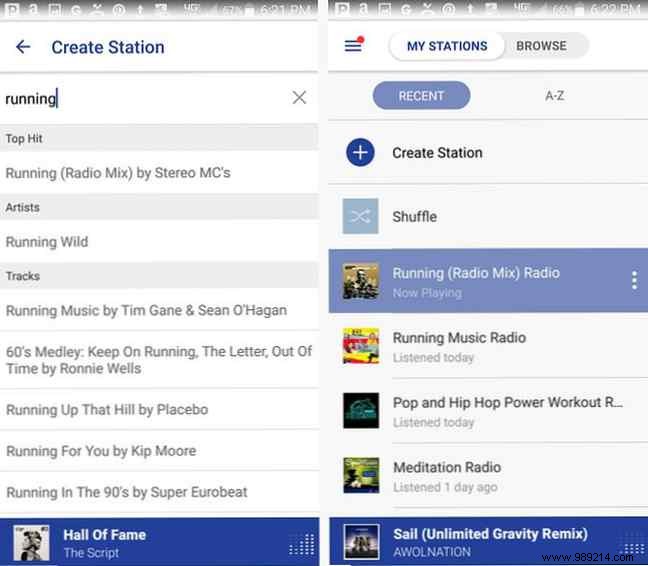The width and height of the screenshot is (648, 566).
Task: Choose the artist Running Wild
Action: [x=159, y=242]
